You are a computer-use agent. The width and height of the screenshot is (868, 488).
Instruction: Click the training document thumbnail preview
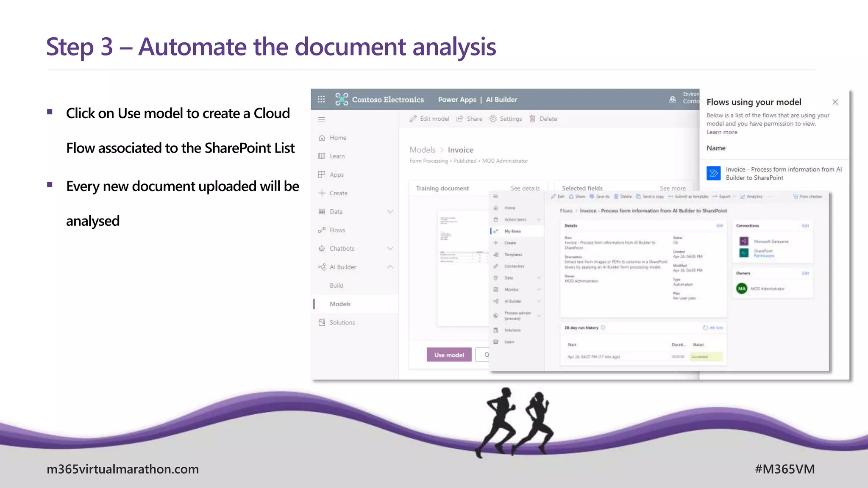click(x=463, y=268)
